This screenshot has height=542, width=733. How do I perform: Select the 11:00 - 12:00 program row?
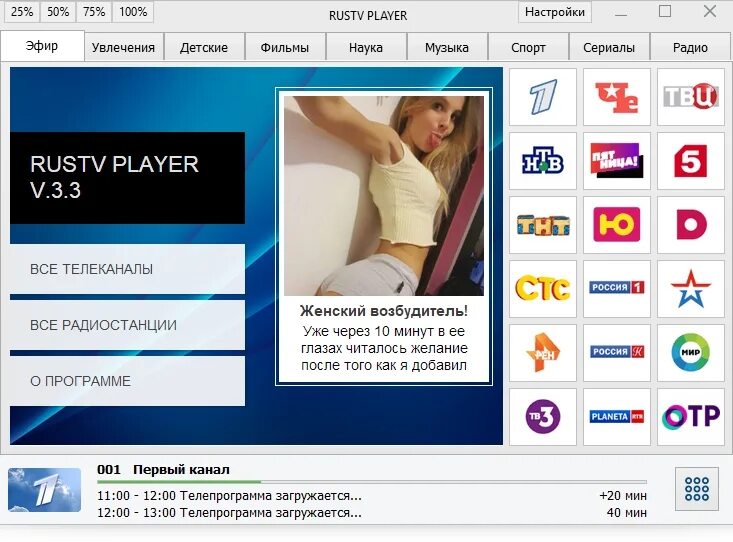(372, 496)
